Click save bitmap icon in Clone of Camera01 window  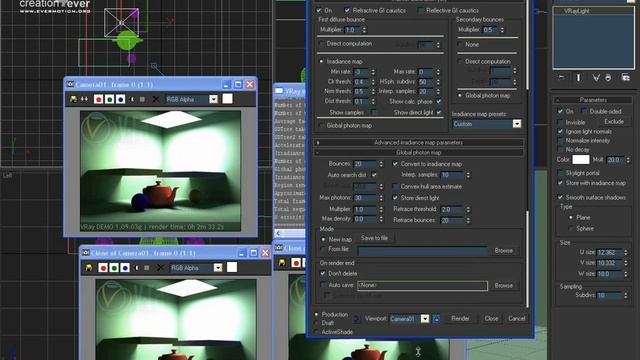coord(89,268)
